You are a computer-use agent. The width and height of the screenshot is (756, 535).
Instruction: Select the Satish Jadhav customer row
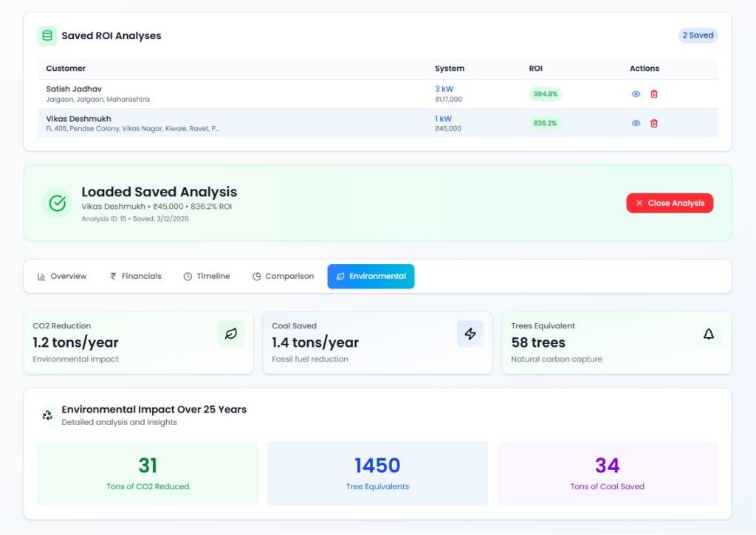coord(221,94)
